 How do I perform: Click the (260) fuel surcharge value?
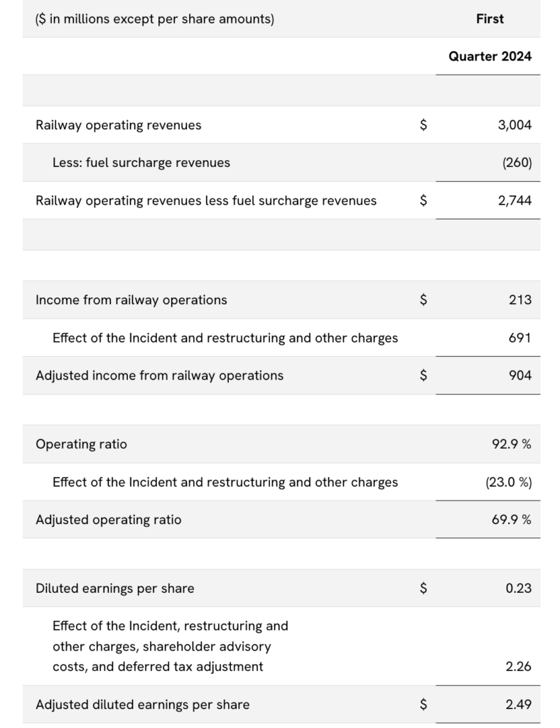pos(517,163)
